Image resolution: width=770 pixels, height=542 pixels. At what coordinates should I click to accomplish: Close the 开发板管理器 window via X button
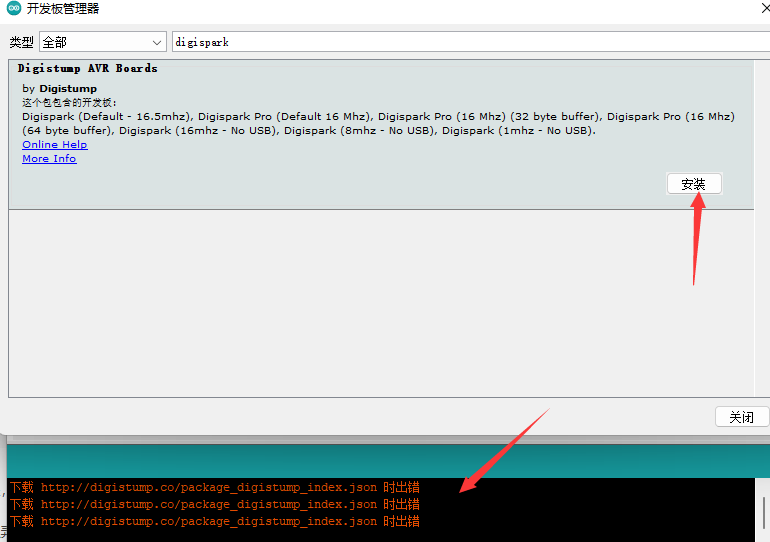click(765, 8)
